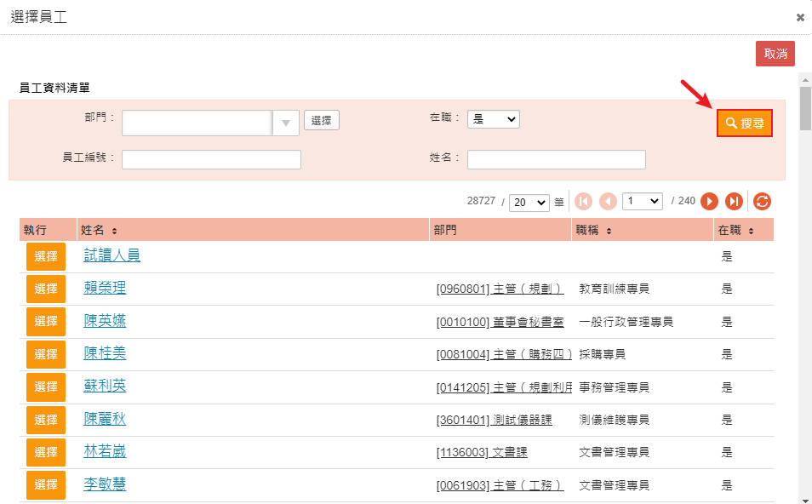Click job title 測儀維護專員
Viewport: 812px width, 504px height.
coord(614,420)
